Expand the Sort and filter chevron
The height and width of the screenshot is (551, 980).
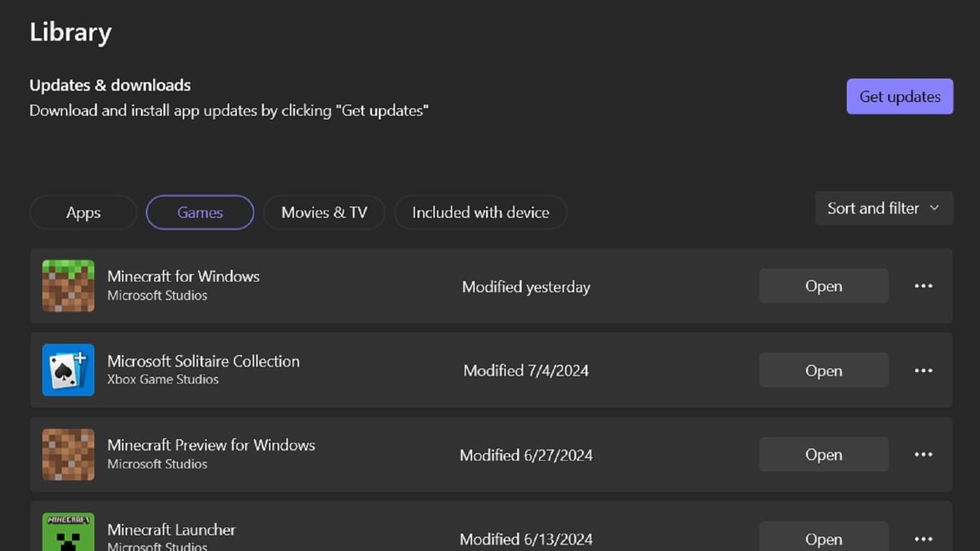pos(934,208)
